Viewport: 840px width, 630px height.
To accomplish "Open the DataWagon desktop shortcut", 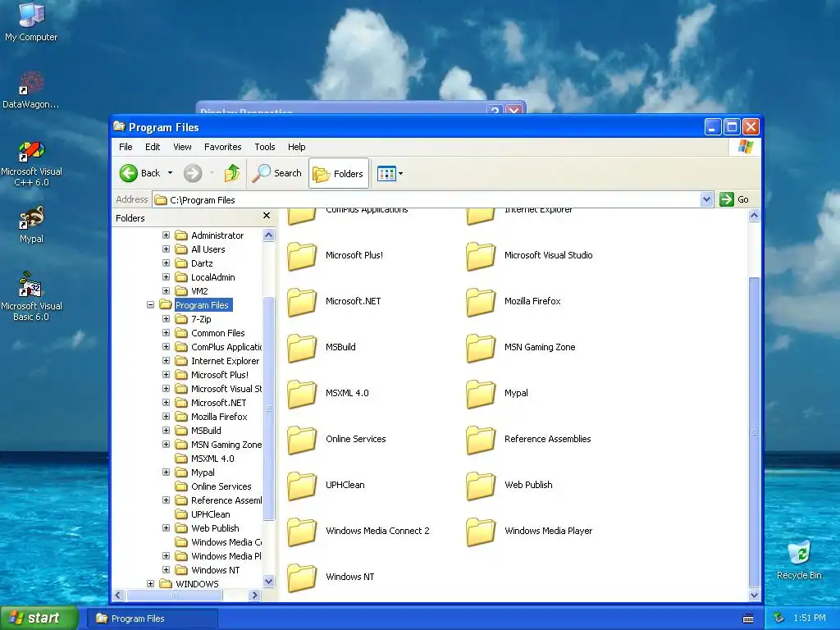I will 31,89.
